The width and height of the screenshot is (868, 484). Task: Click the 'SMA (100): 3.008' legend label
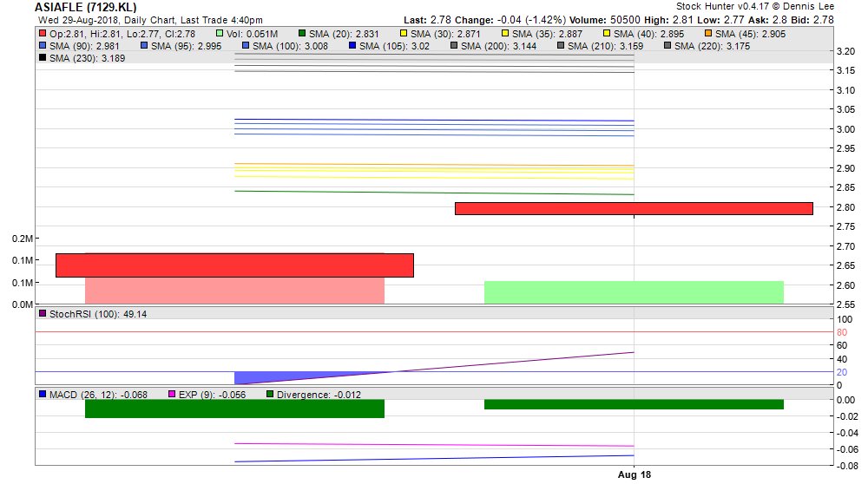click(x=290, y=46)
